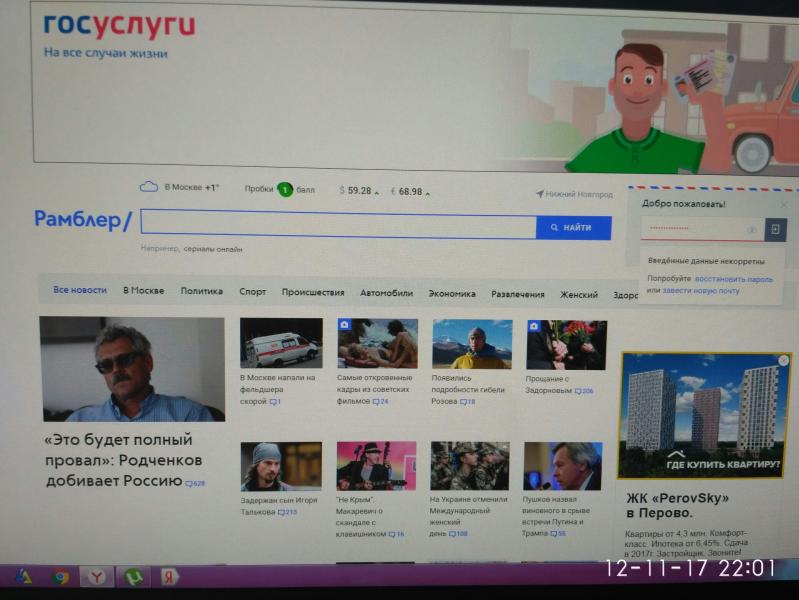
Task: Open the Пушков portrait thumbnail
Action: (563, 466)
